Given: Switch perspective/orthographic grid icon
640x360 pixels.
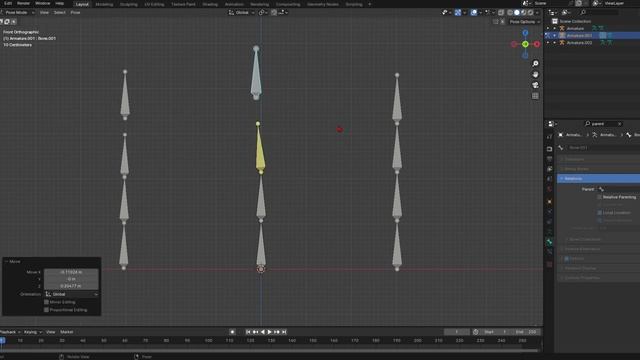Looking at the screenshot, I should point(535,96).
